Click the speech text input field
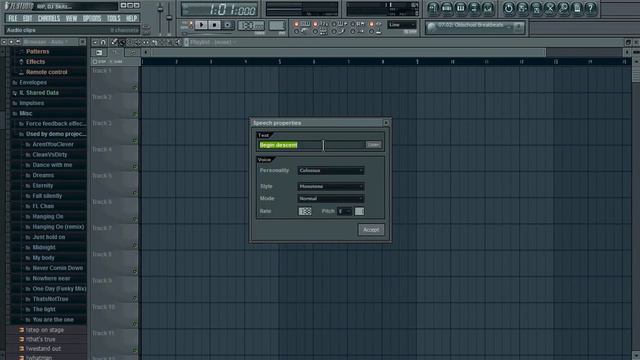Screen dimensions: 640x360 click(x=311, y=145)
